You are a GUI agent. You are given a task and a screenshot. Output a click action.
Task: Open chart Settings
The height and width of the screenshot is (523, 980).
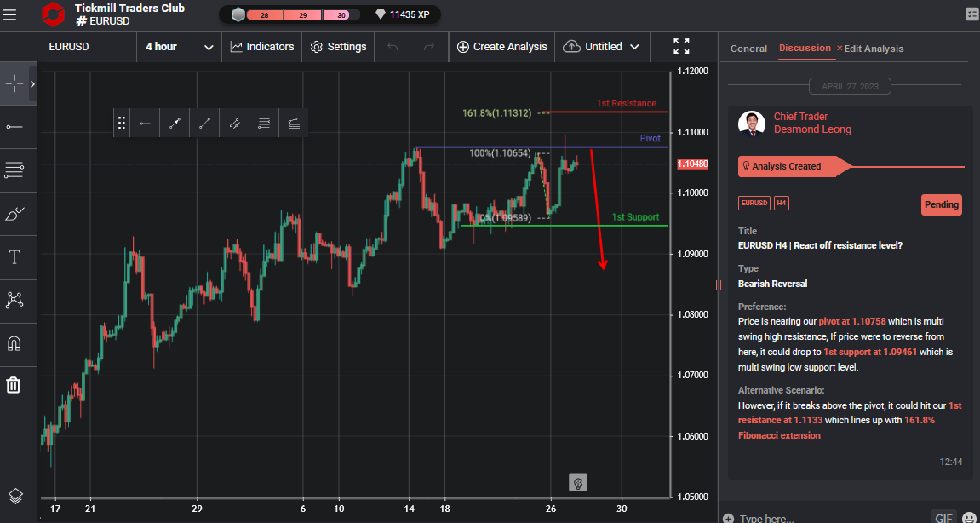point(338,47)
